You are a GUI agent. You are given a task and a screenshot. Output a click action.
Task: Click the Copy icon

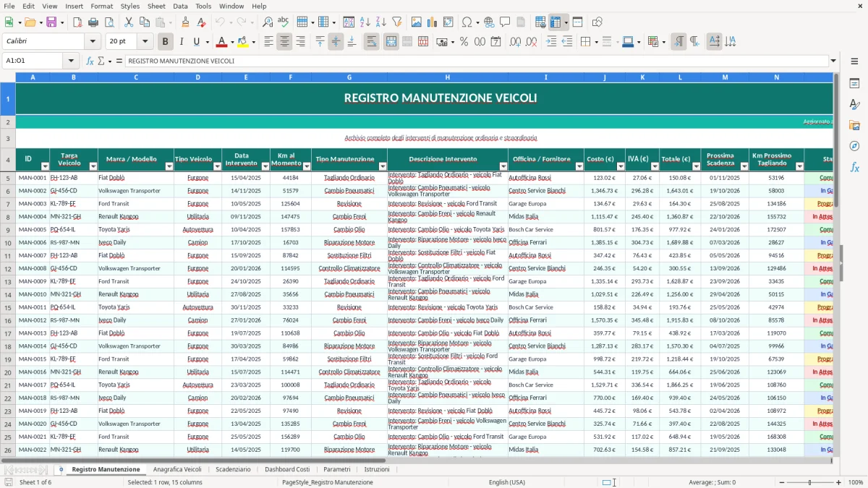coord(144,22)
